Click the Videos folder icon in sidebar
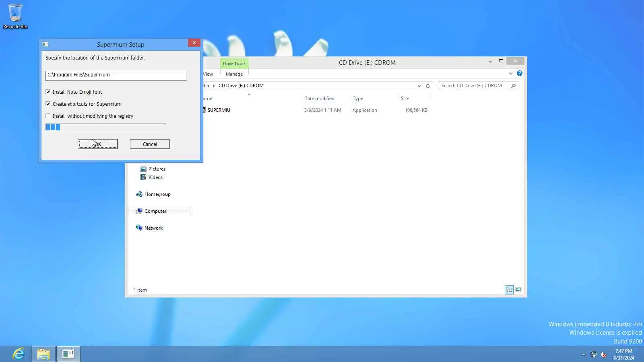 143,177
